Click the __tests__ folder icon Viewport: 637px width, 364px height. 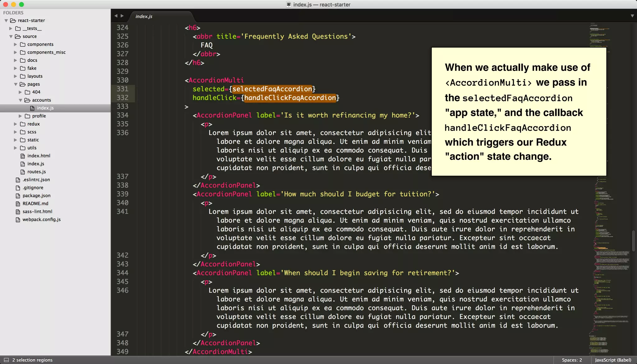(18, 29)
